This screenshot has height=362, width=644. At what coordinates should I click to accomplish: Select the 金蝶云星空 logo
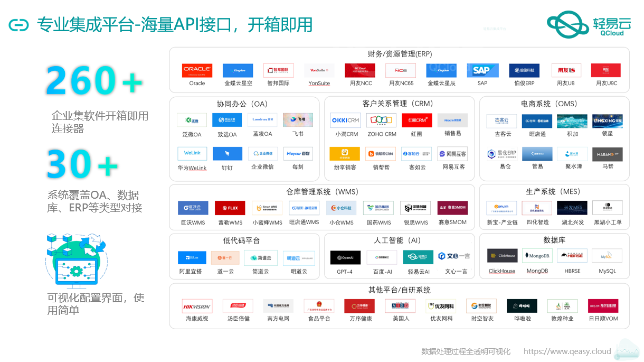(238, 70)
